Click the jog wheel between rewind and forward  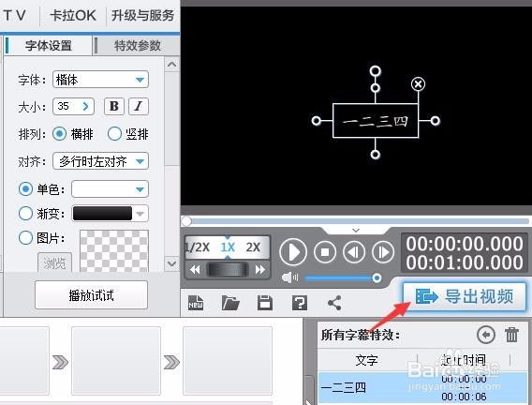pos(228,270)
